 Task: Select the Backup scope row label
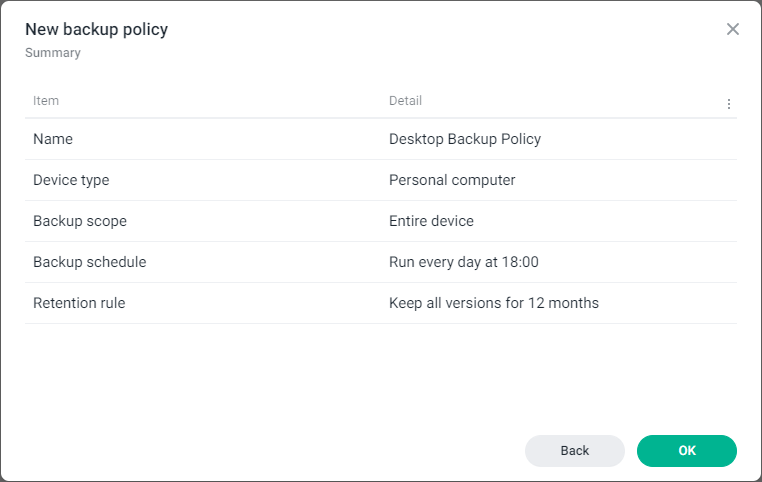pyautogui.click(x=80, y=221)
